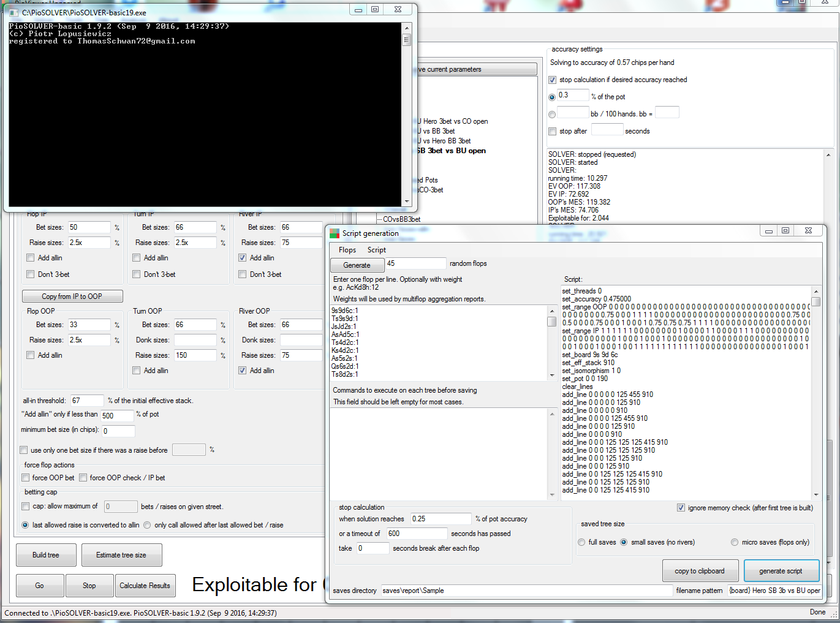Click console window scroll down arrow
Screen dimensions: 840x623
pyautogui.click(x=406, y=201)
